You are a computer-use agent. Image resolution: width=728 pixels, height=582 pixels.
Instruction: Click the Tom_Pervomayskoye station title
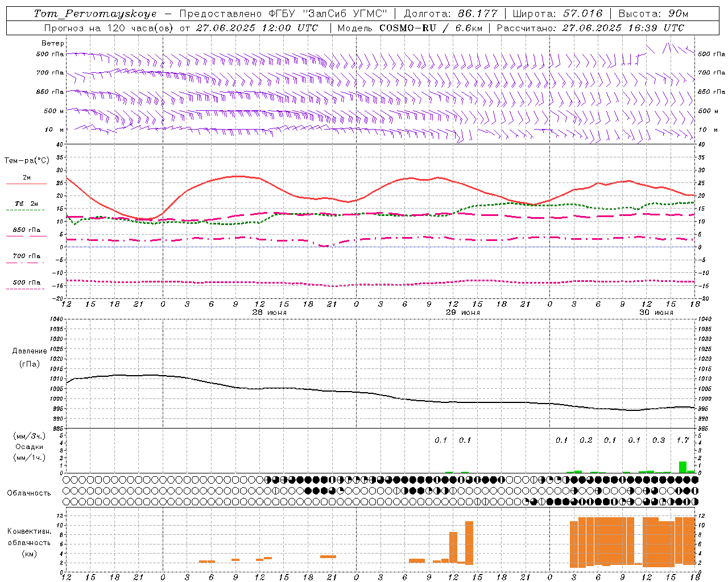[95, 14]
